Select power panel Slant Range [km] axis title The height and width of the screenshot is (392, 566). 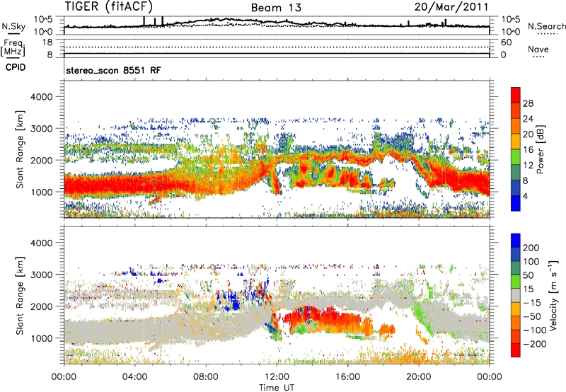pyautogui.click(x=20, y=149)
